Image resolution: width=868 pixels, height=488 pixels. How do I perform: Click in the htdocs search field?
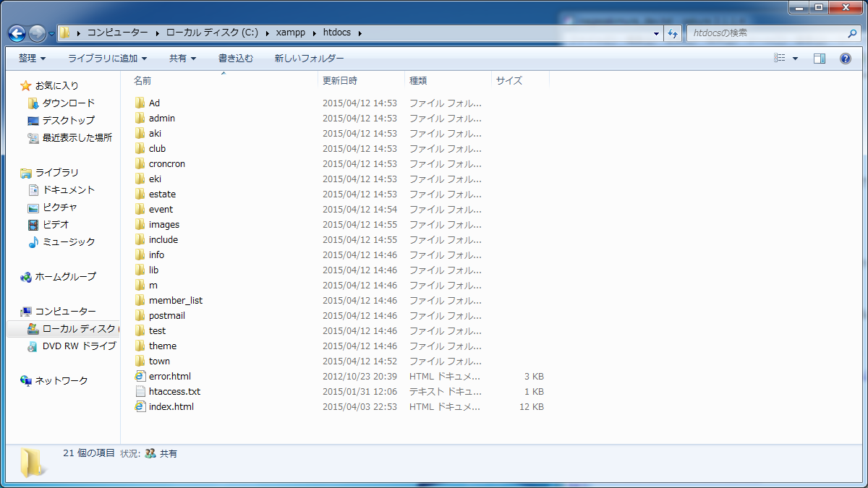[x=765, y=33]
